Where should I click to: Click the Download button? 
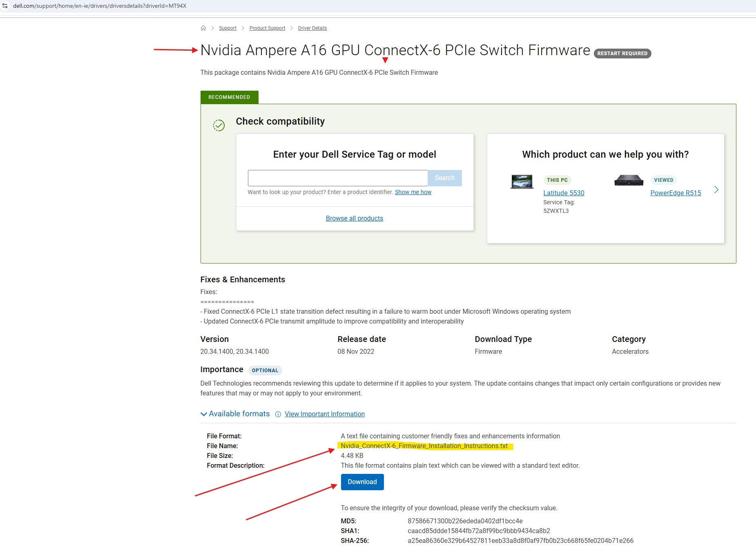tap(362, 482)
